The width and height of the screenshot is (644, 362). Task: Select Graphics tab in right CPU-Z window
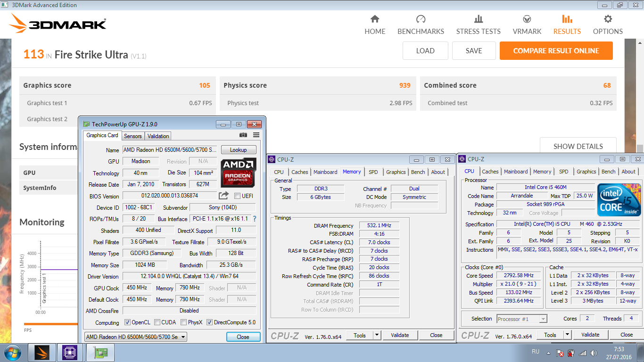coord(586,172)
